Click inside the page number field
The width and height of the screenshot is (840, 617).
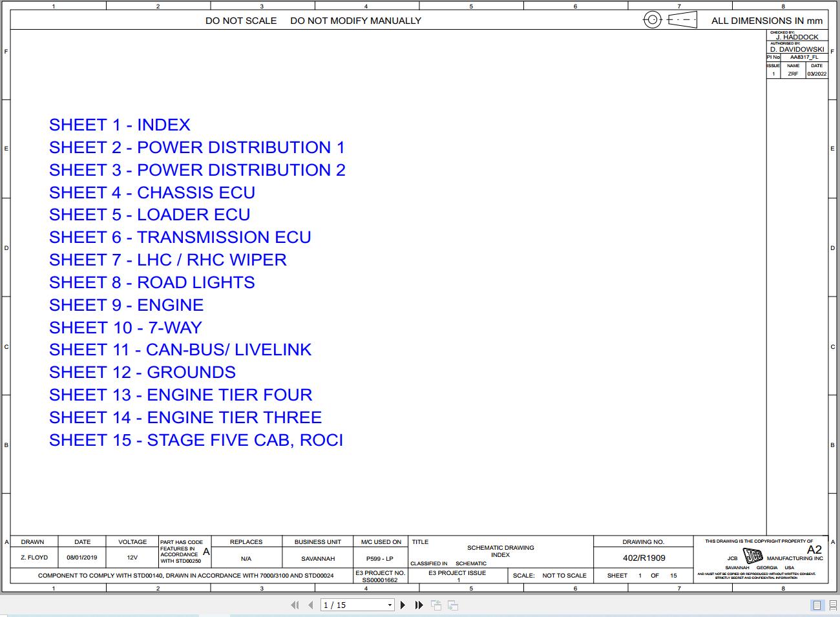[349, 605]
